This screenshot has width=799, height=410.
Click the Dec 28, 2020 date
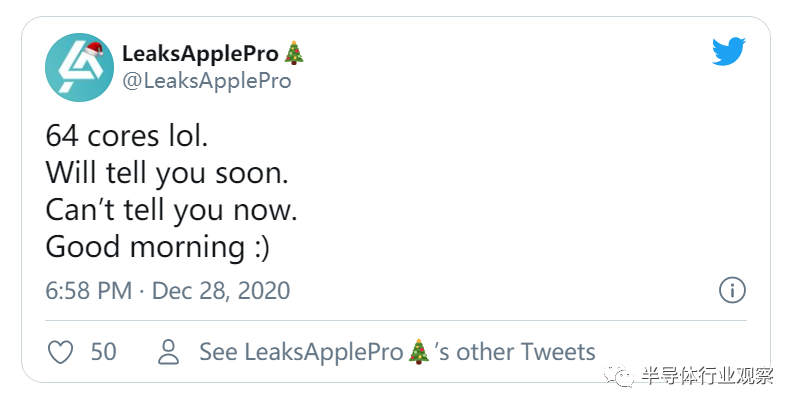click(221, 291)
